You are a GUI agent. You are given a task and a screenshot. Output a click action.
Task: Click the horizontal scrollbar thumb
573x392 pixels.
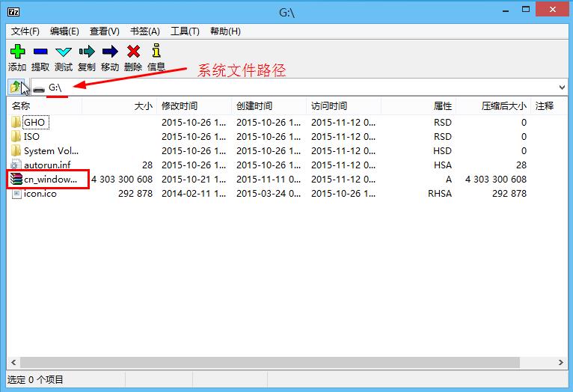click(x=270, y=362)
